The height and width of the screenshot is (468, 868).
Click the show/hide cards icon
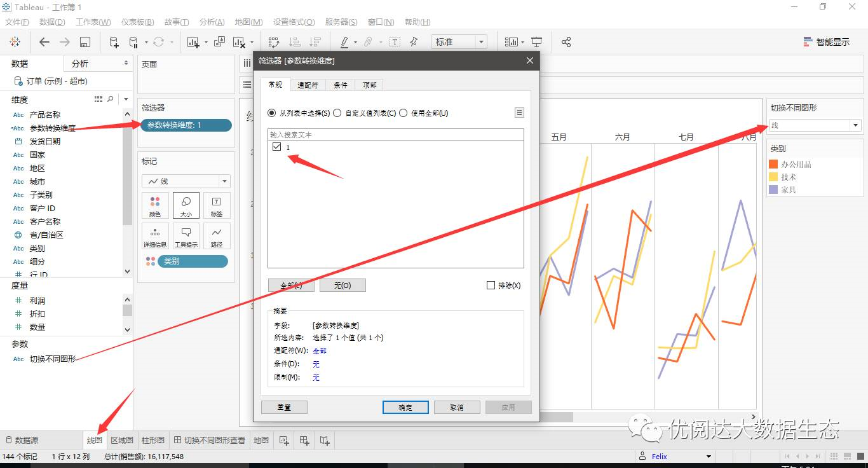point(512,42)
